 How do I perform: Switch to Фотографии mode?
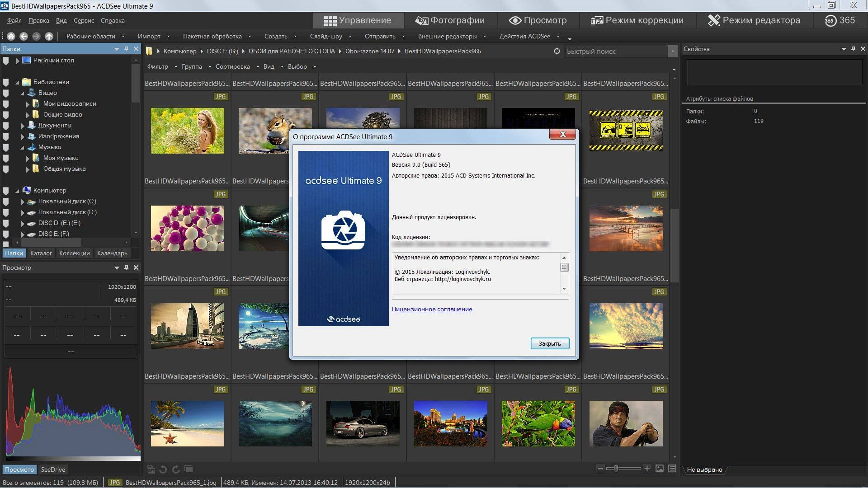tap(450, 20)
